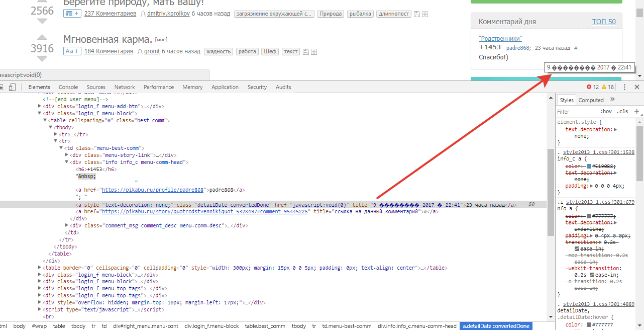Toggle the :hov element state panel

(x=606, y=112)
